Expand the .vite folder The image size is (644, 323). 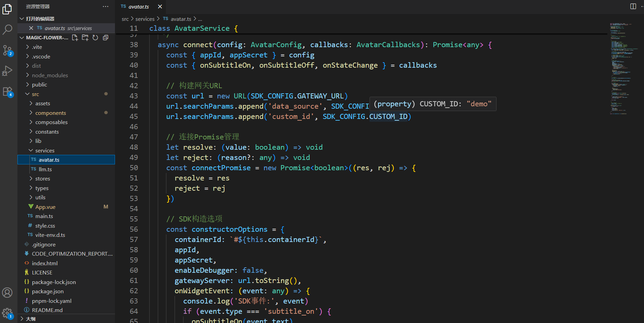[66, 47]
